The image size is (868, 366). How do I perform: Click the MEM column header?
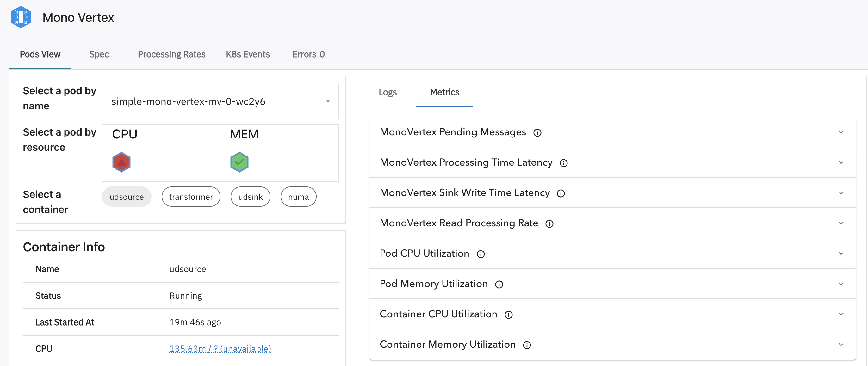(x=244, y=134)
